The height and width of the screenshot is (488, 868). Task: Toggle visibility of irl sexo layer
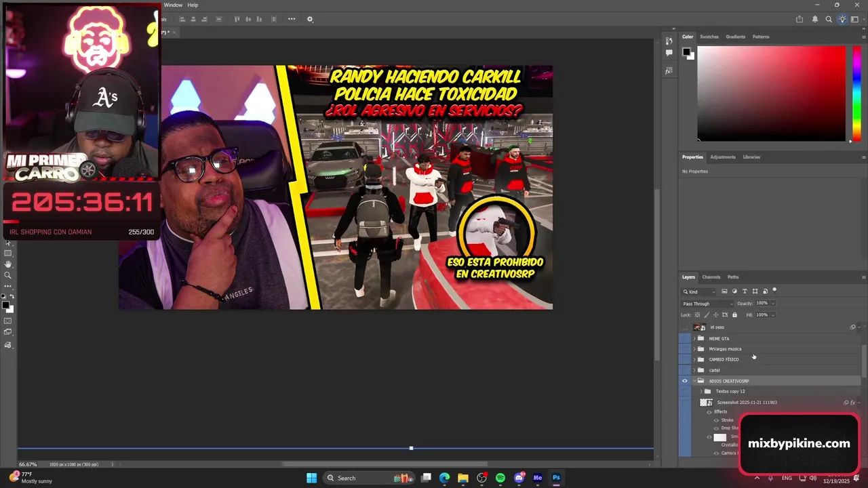pyautogui.click(x=684, y=327)
